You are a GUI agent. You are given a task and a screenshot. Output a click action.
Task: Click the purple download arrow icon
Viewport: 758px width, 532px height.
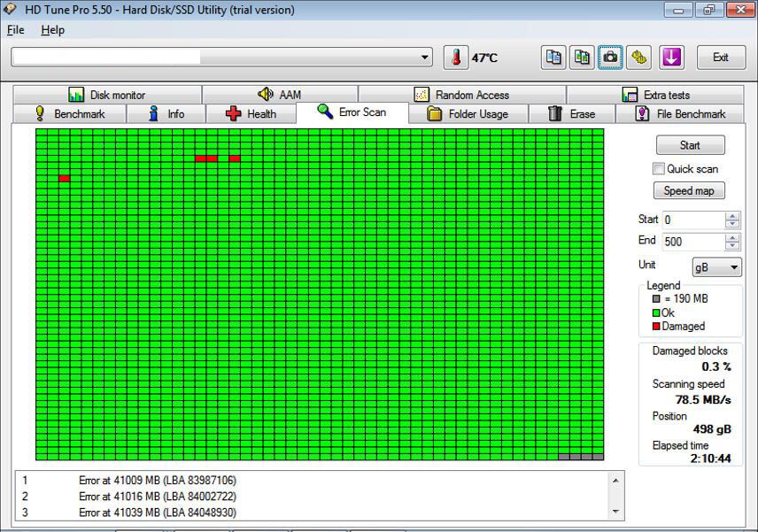671,58
